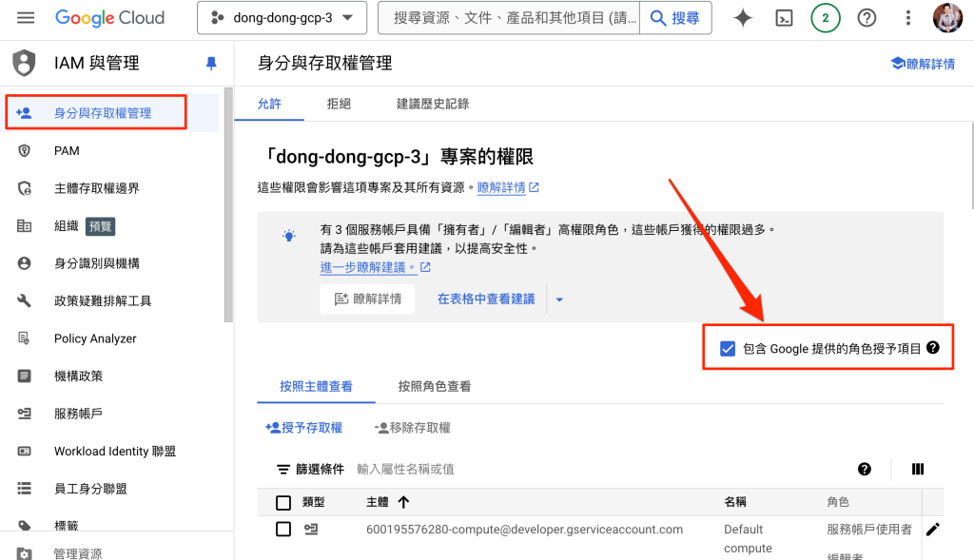This screenshot has width=974, height=560.
Task: Click the IAM 與管理 shield icon
Action: [24, 63]
